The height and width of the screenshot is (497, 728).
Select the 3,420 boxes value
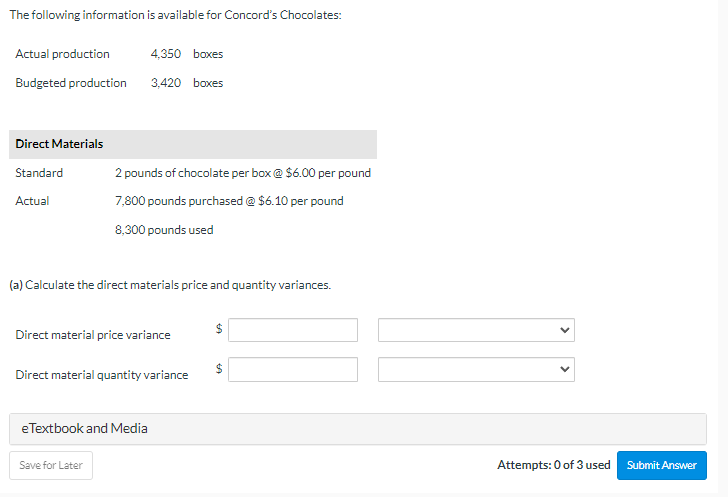(x=186, y=83)
